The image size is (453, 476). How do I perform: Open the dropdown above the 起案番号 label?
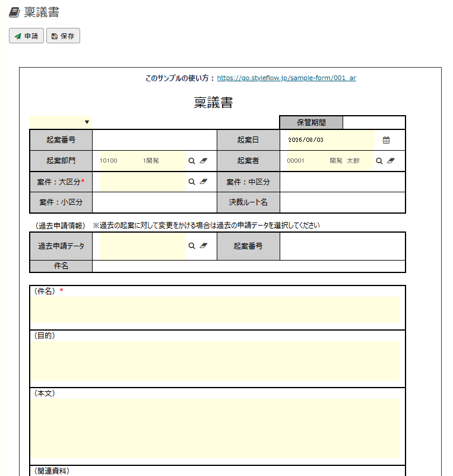61,122
